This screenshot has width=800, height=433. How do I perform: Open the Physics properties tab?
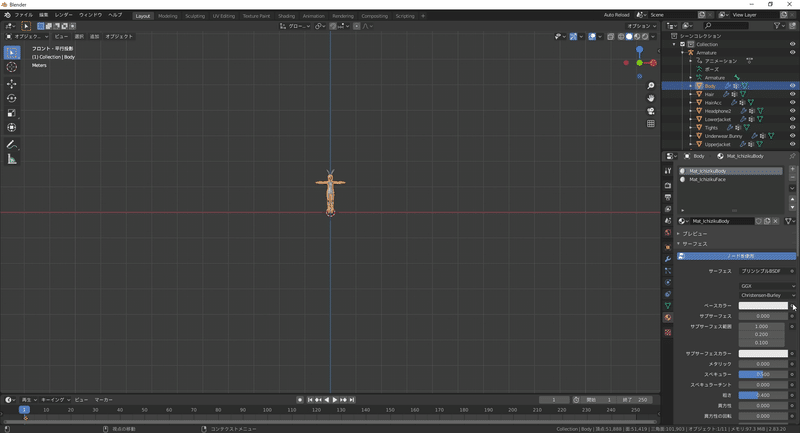coord(668,283)
